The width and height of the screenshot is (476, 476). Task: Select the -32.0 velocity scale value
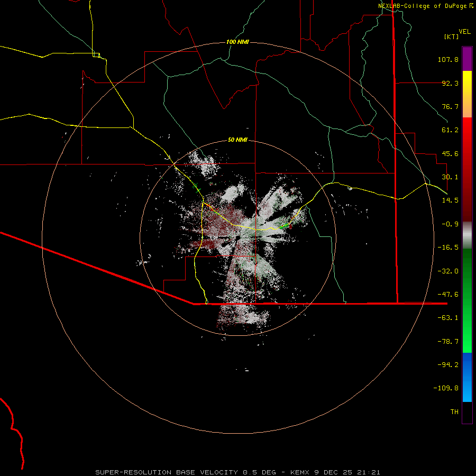[x=448, y=271]
